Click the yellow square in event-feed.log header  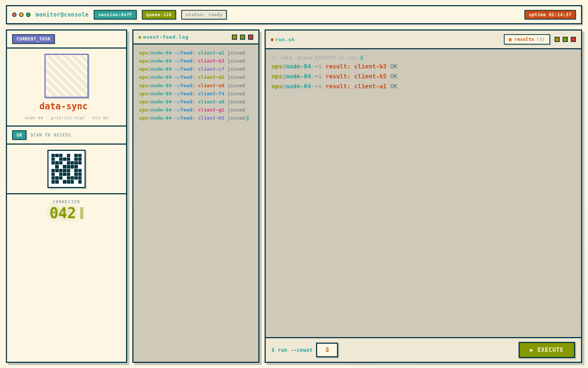click(x=234, y=37)
